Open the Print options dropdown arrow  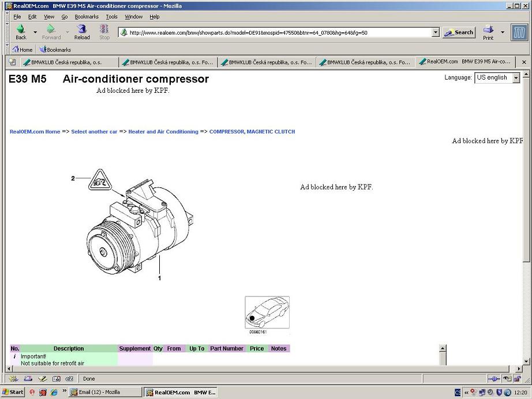pos(503,32)
